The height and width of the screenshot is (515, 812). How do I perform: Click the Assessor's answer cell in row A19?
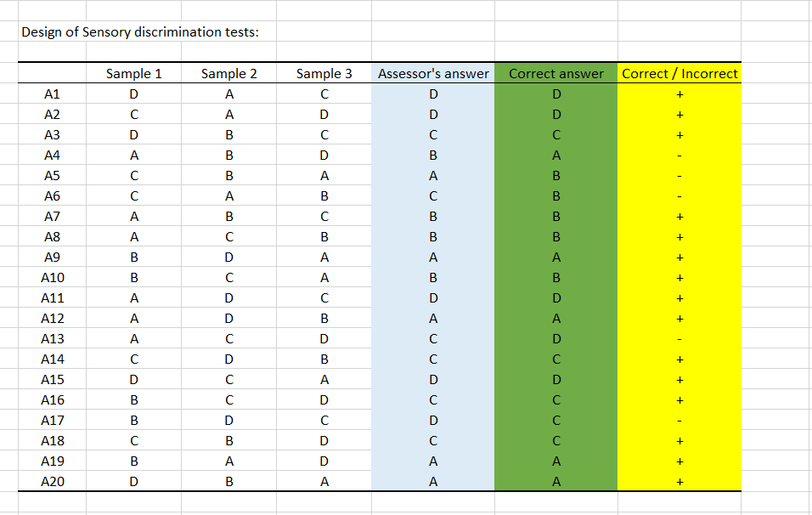433,461
